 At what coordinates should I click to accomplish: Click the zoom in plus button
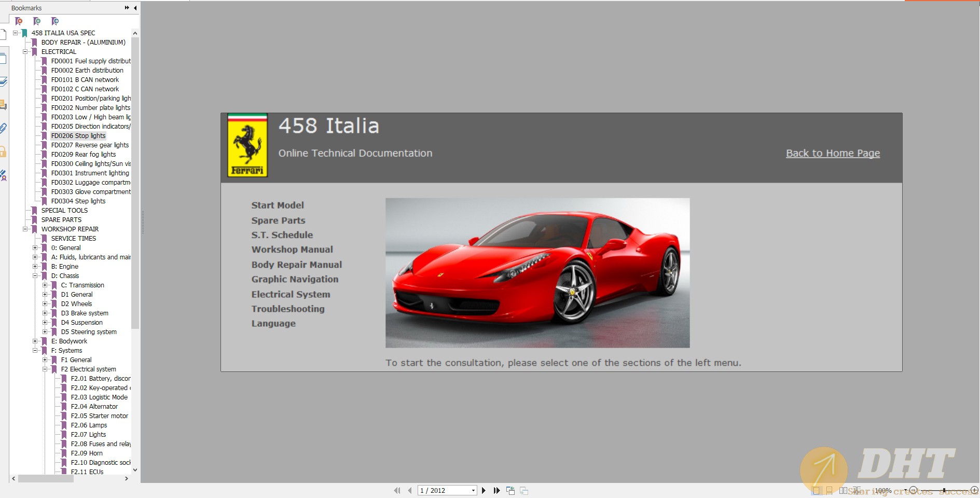[x=974, y=490]
